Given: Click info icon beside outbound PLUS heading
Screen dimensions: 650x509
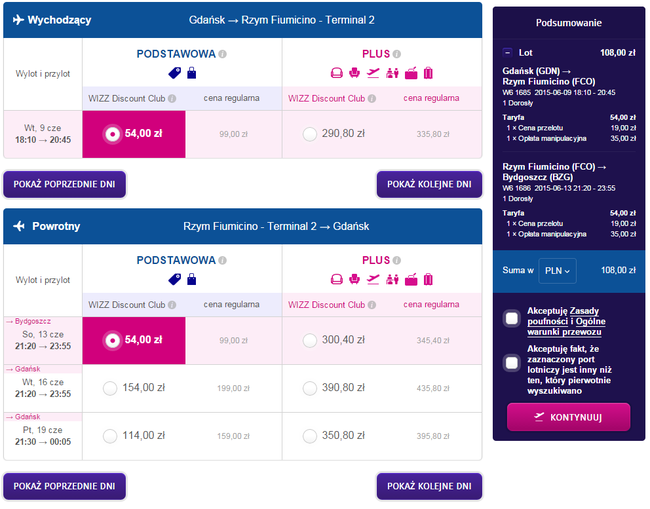Looking at the screenshot, I should [397, 54].
